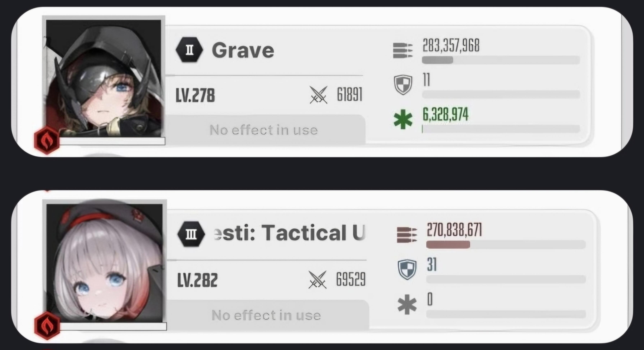Click the Grave name label
This screenshot has height=350, width=644.
[243, 50]
